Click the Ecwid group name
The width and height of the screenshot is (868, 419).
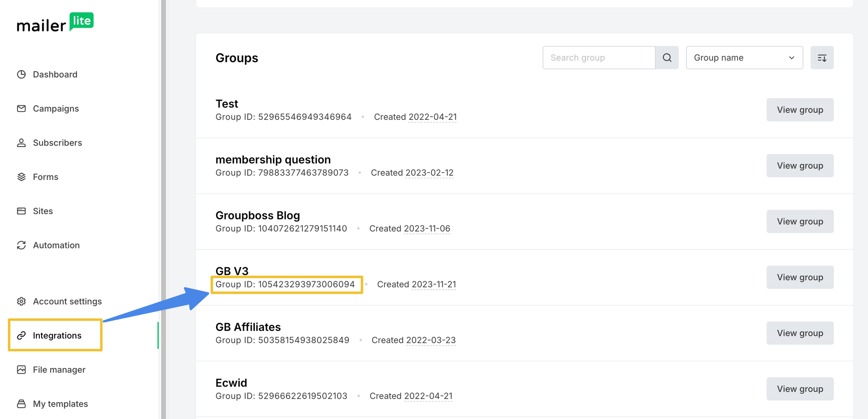tap(231, 383)
